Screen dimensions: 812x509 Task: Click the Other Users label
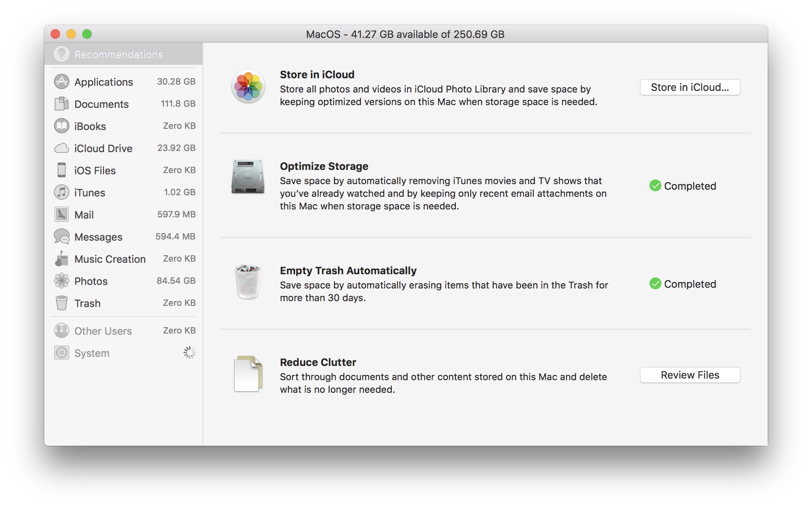tap(103, 331)
